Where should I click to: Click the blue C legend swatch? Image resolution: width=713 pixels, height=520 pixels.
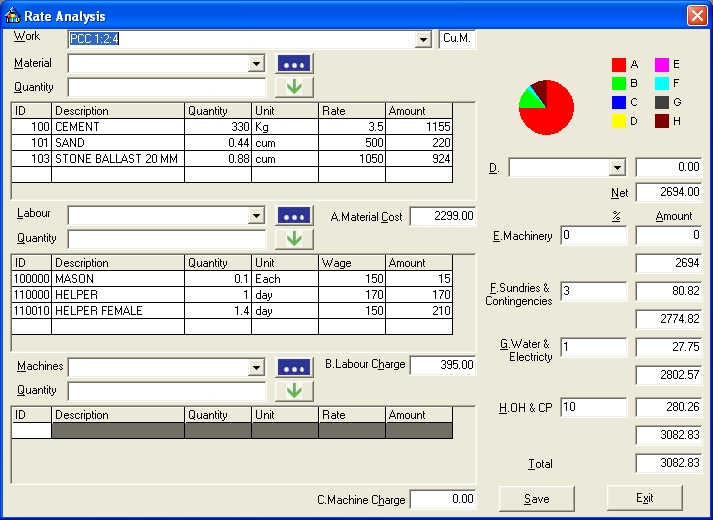pos(619,102)
